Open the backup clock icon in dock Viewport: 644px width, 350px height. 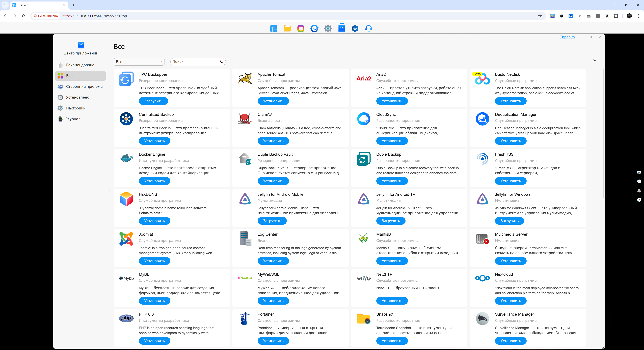(x=314, y=28)
